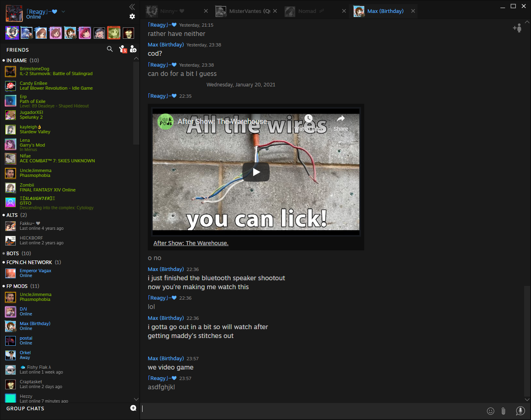Close the Ninny chat tab
This screenshot has width=531, height=420.
(206, 11)
